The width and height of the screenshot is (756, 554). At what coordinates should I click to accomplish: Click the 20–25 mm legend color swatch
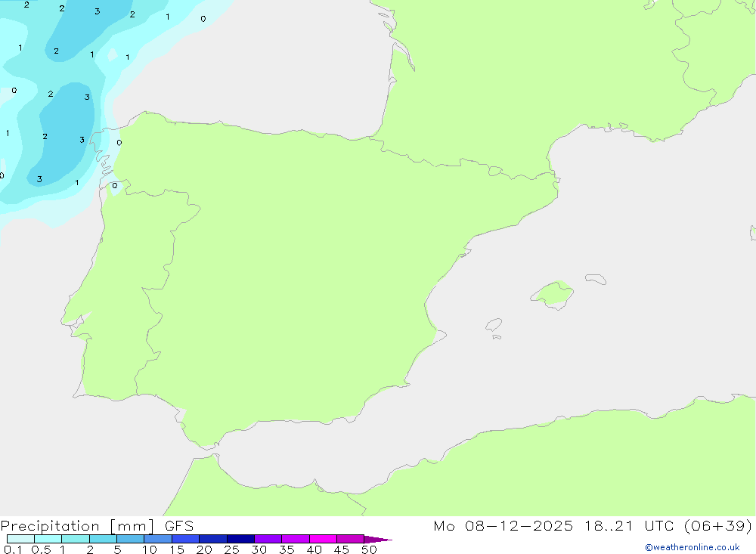[x=213, y=539]
